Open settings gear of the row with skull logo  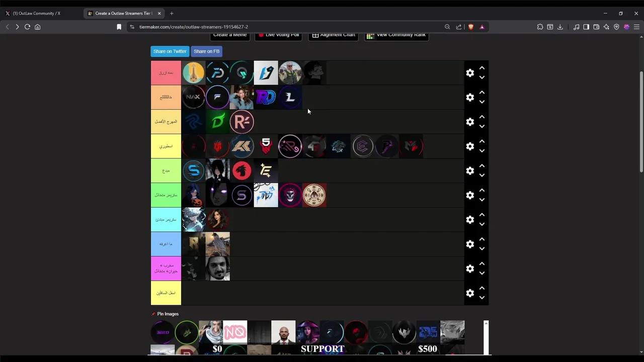470,195
